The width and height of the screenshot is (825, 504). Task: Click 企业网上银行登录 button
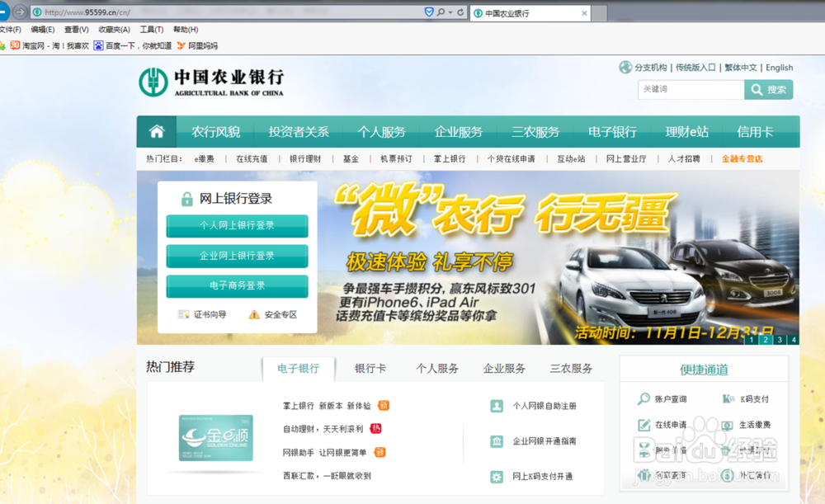click(237, 257)
